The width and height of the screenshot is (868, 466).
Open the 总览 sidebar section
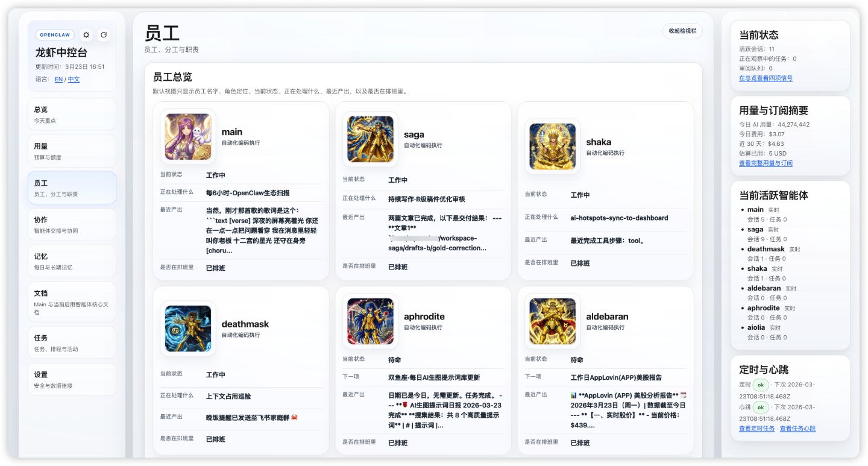pos(72,115)
